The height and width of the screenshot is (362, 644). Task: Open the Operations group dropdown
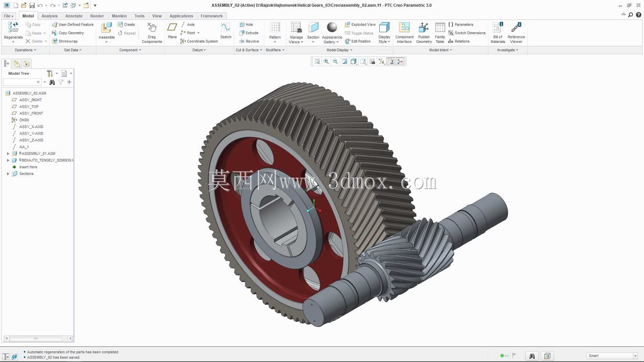[x=25, y=50]
